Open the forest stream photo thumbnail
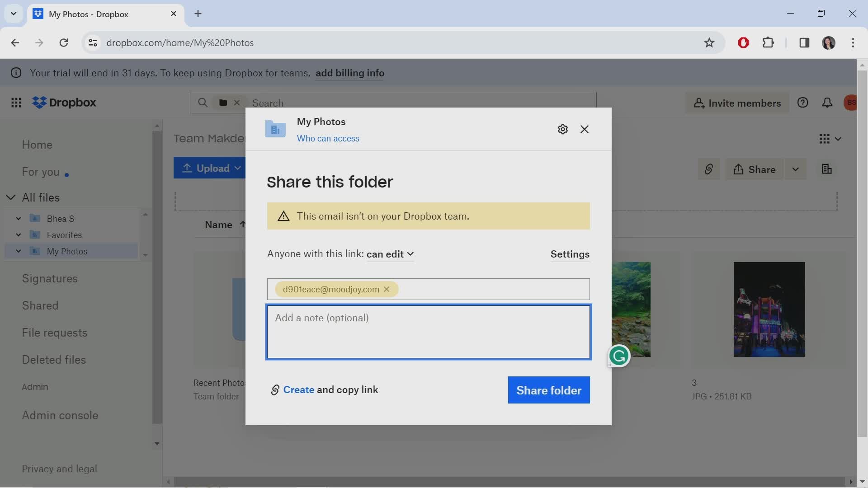The height and width of the screenshot is (488, 868). point(631,310)
